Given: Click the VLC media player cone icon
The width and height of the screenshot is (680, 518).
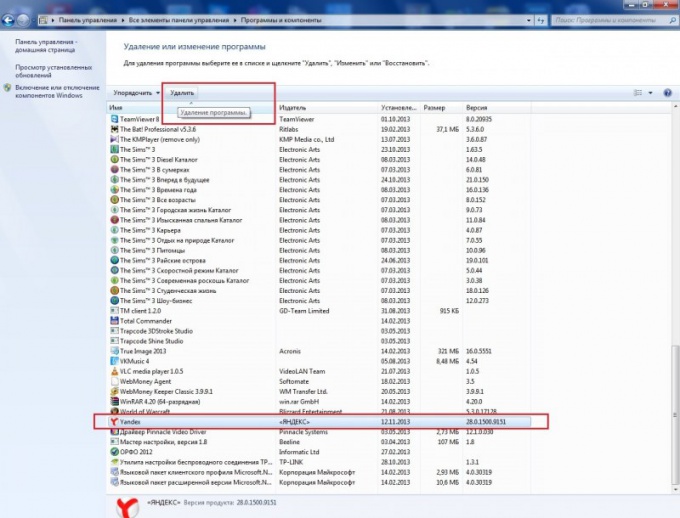Looking at the screenshot, I should pyautogui.click(x=114, y=371).
